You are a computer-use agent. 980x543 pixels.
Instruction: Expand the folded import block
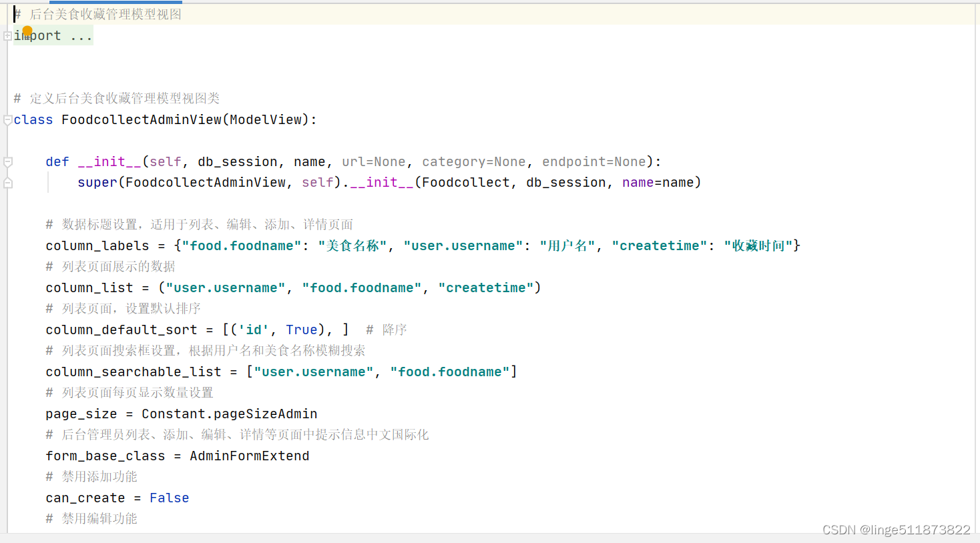tap(7, 36)
